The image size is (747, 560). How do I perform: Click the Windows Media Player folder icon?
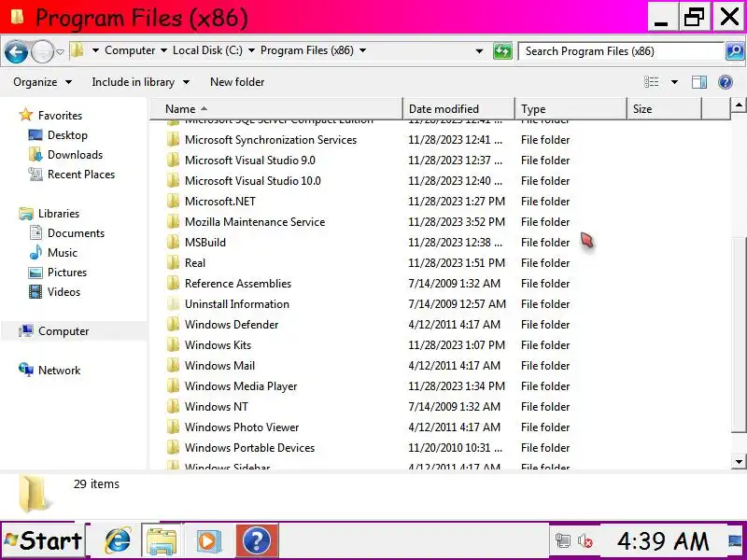click(173, 386)
